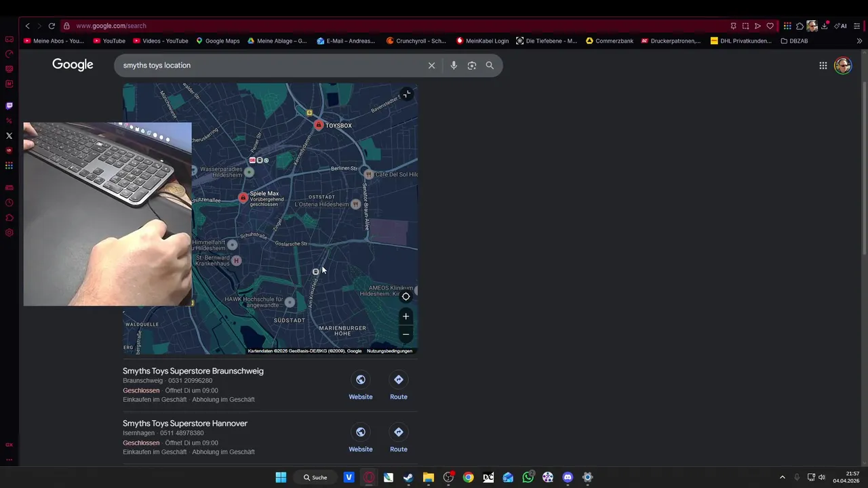Zoom out on the map with minus button

pos(406,334)
